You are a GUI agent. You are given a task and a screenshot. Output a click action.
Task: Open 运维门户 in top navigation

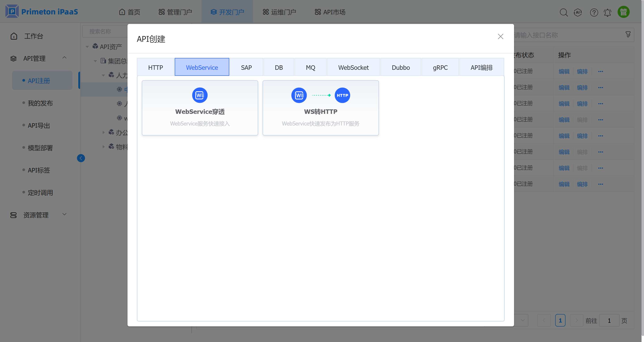[x=279, y=12]
